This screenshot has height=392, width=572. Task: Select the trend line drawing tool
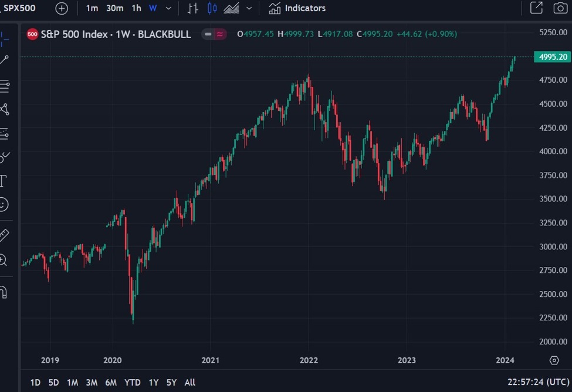coord(4,59)
